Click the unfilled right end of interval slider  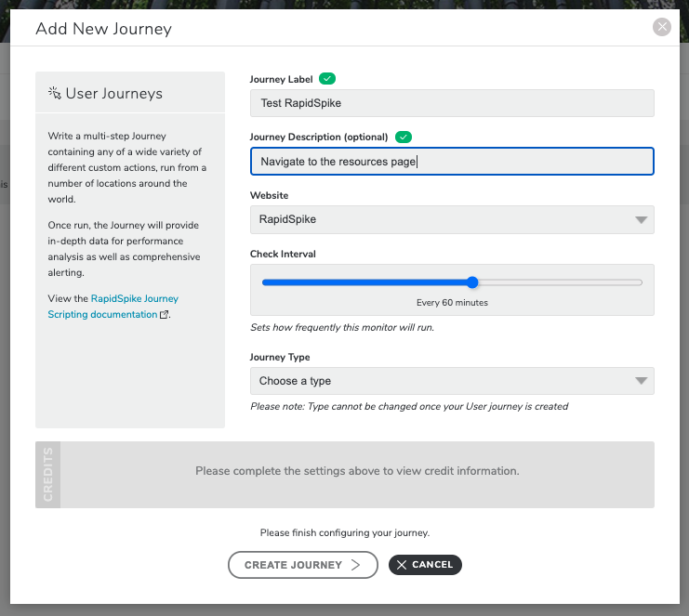coord(560,282)
